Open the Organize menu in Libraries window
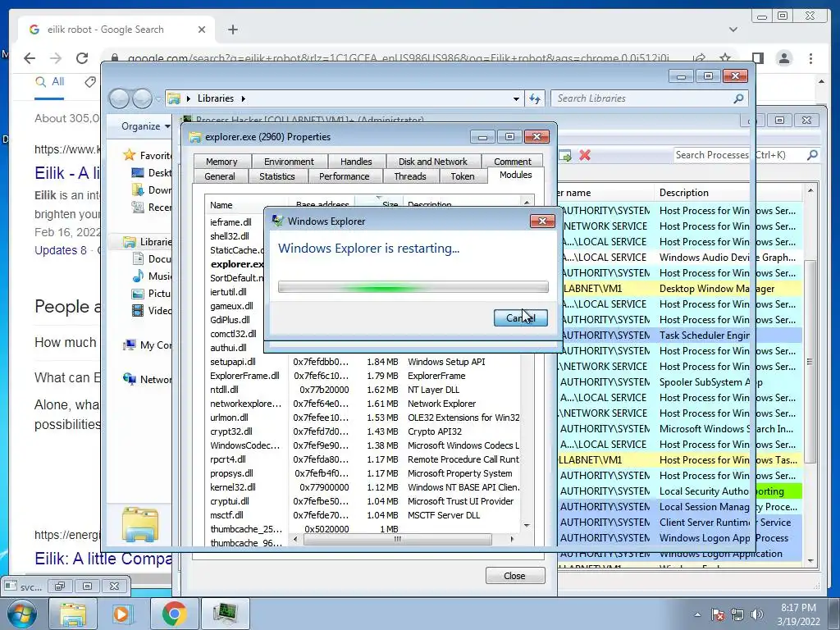This screenshot has height=630, width=840. (x=145, y=126)
